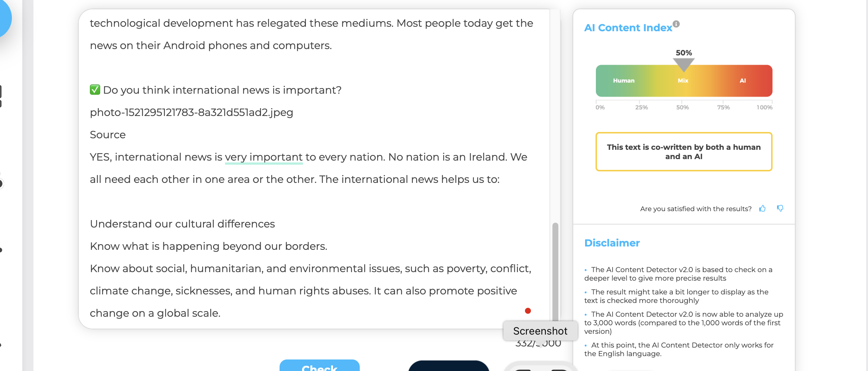
Task: Click the Human zone of the gradient bar
Action: (624, 81)
